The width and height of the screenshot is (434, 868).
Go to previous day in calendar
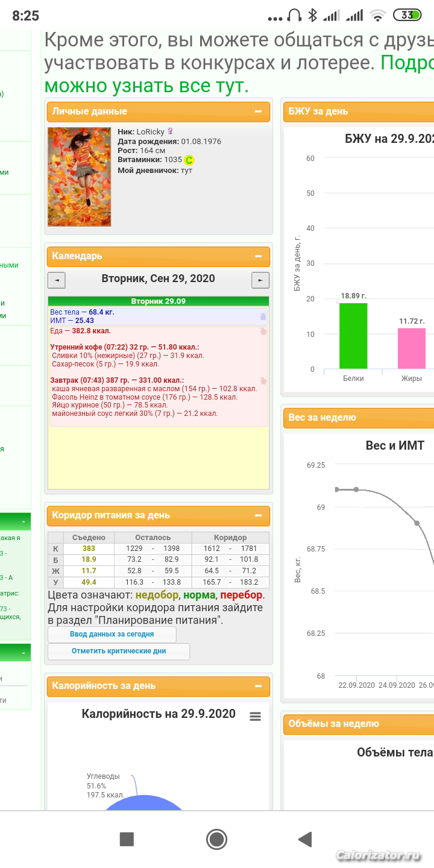(57, 280)
